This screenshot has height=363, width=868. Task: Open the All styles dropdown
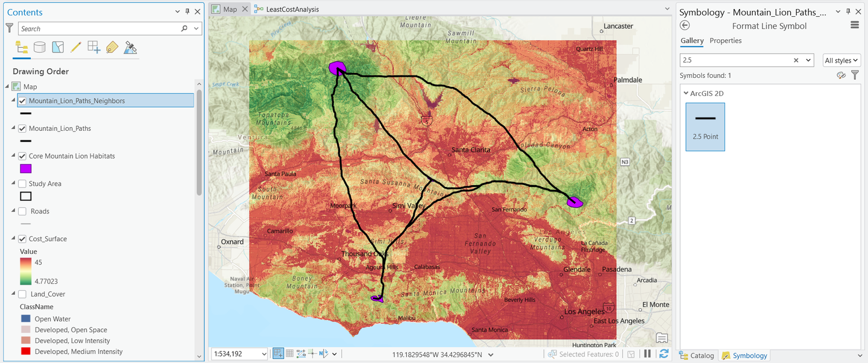pos(841,60)
